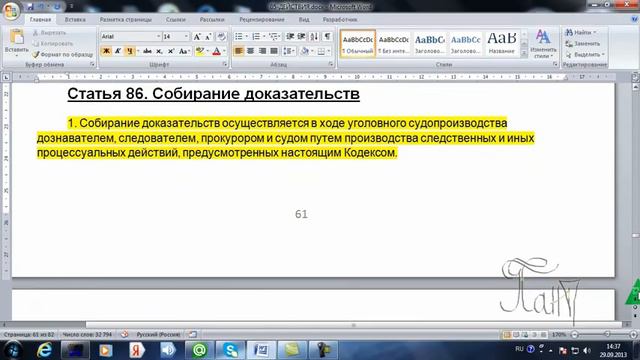The image size is (640, 360).
Task: Click the Multilevel list icon
Action: point(273,37)
